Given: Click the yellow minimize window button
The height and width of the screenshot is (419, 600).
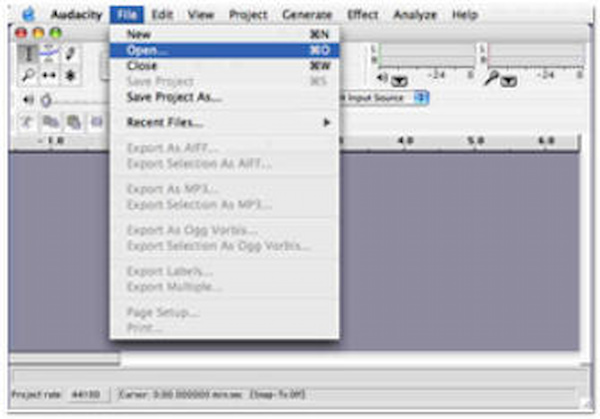Looking at the screenshot, I should coord(39,33).
